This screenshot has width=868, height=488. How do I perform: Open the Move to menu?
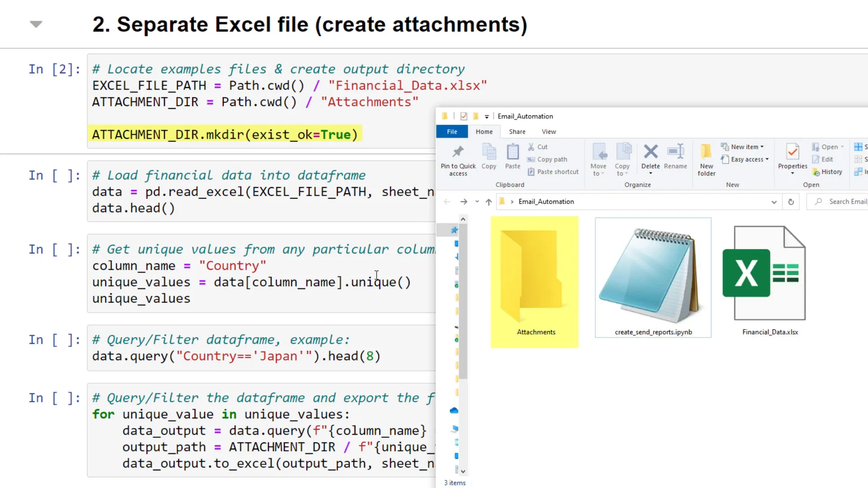pos(598,160)
